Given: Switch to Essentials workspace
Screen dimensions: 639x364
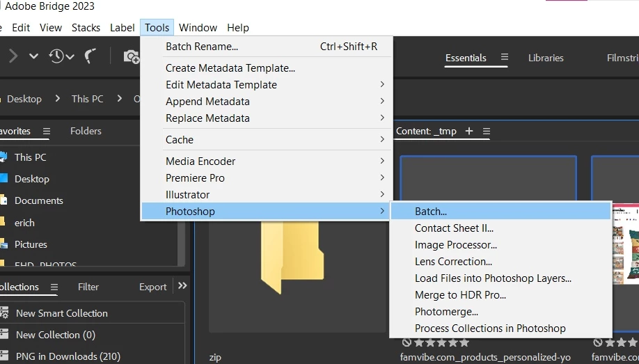Looking at the screenshot, I should 466,58.
